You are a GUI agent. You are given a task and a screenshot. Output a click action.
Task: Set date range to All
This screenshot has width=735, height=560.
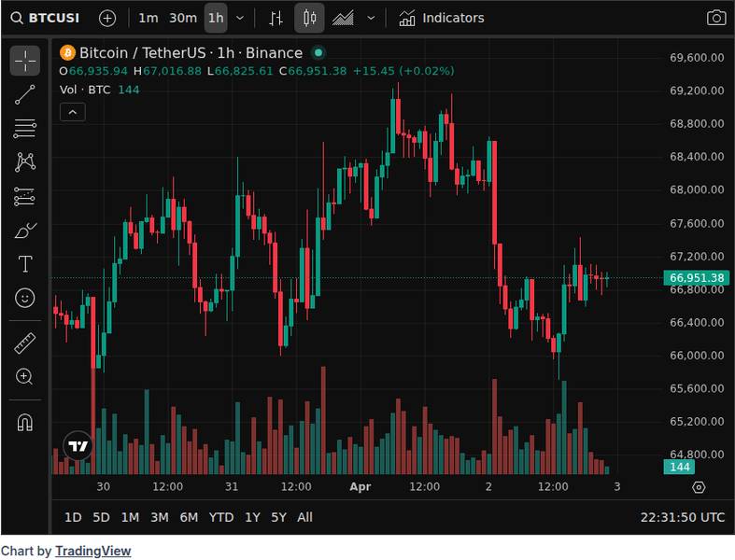[304, 517]
